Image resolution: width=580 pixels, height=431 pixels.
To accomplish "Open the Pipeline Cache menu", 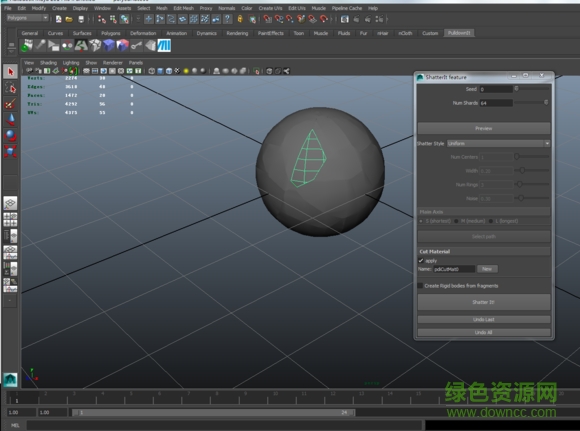I will pos(347,8).
